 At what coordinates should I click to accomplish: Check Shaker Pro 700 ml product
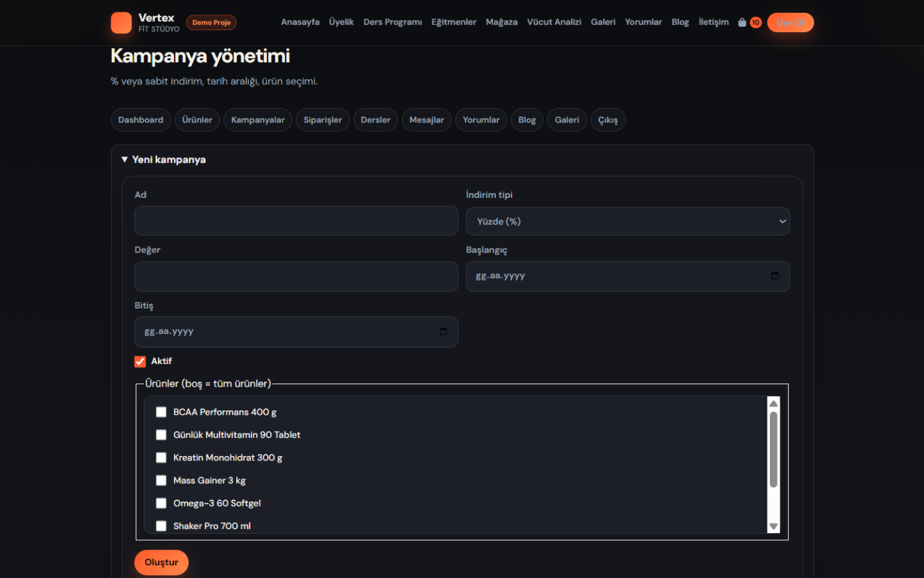[161, 526]
